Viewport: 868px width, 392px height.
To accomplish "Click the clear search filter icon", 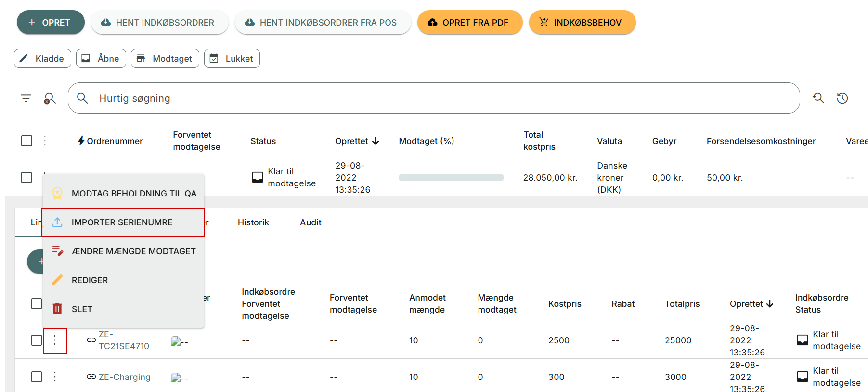I will (50, 98).
